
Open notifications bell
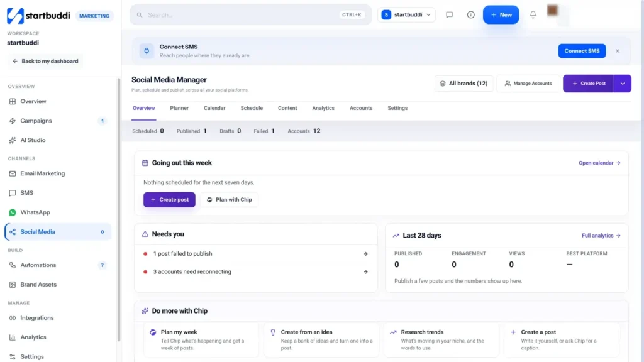(533, 15)
